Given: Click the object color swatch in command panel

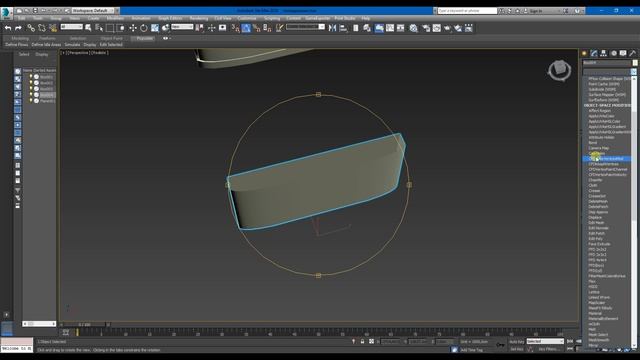Looking at the screenshot, I should [635, 63].
